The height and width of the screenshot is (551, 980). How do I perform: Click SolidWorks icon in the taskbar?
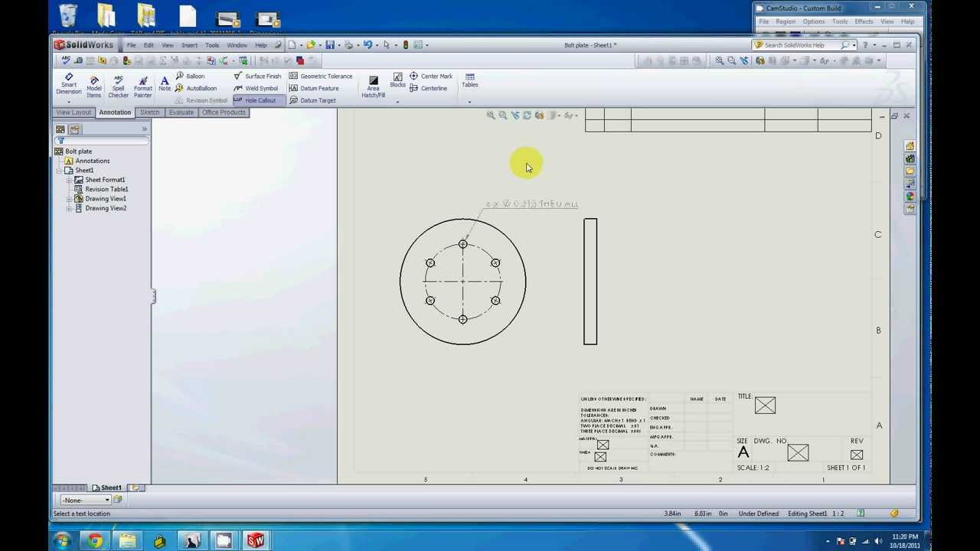[x=256, y=541]
